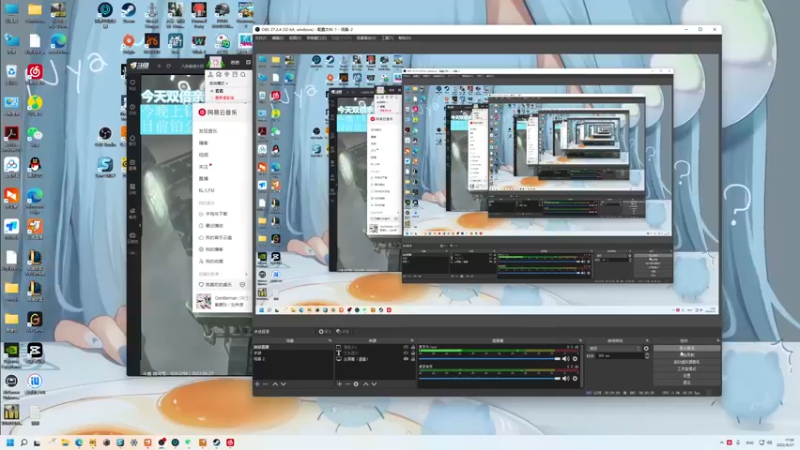Click back arrow in black app title bar
The width and height of the screenshot is (800, 450).
(x=159, y=66)
